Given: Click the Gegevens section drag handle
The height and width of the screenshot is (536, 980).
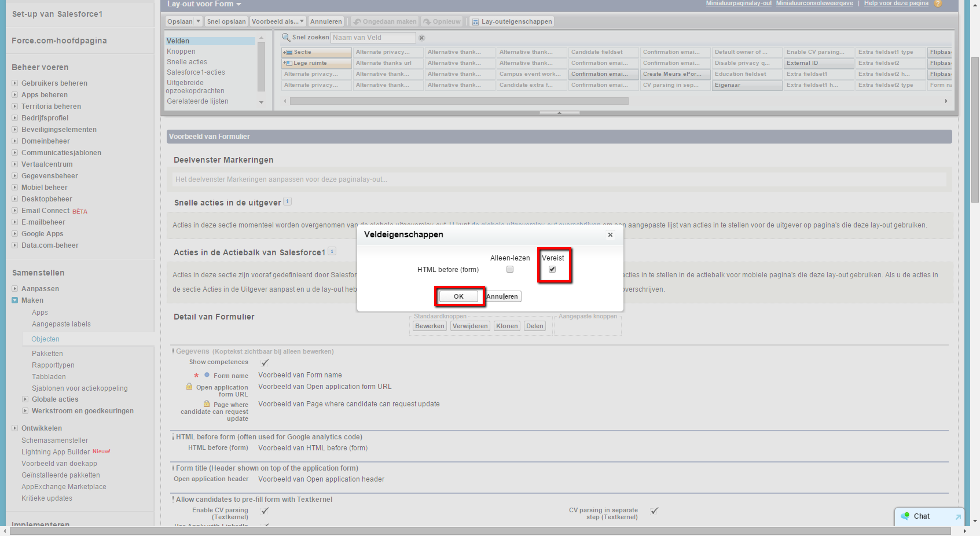Looking at the screenshot, I should pos(172,351).
